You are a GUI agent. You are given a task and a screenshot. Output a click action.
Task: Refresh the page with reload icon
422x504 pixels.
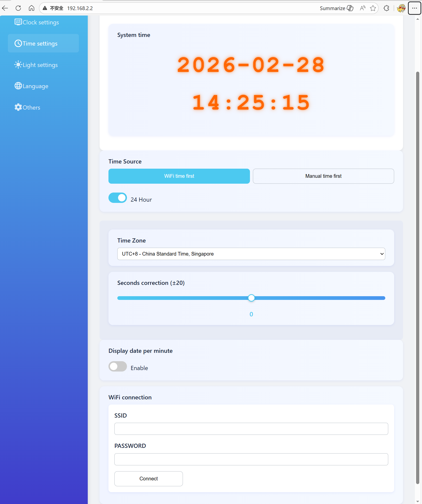point(18,8)
